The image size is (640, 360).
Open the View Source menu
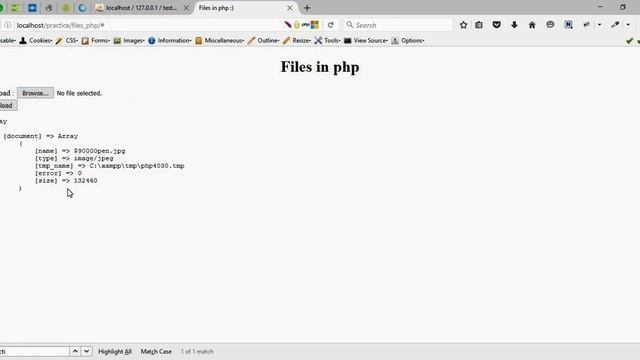tap(366, 40)
